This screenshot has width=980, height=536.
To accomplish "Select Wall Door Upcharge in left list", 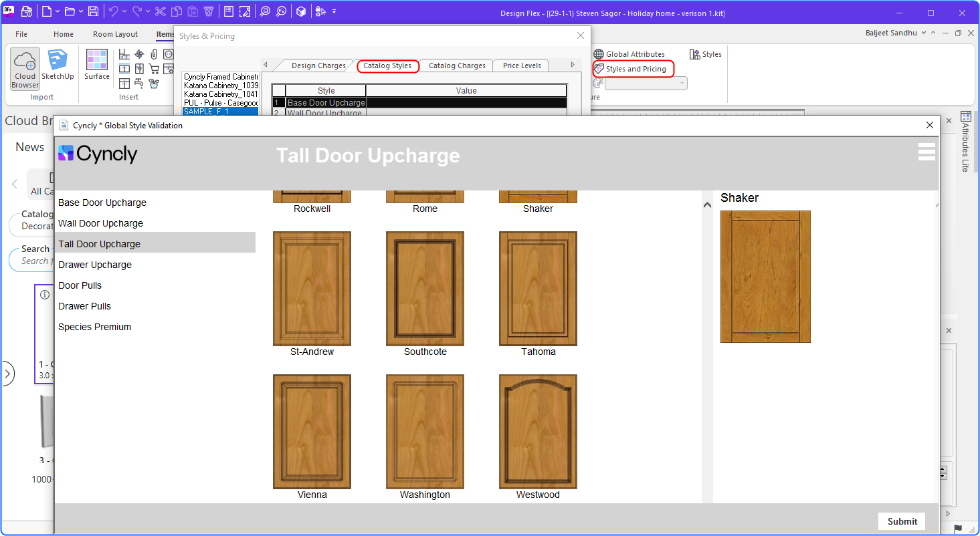I will (x=155, y=223).
